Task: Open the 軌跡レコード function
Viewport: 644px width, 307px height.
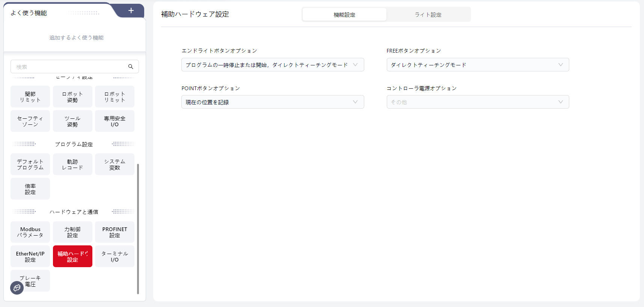Action: 72,165
